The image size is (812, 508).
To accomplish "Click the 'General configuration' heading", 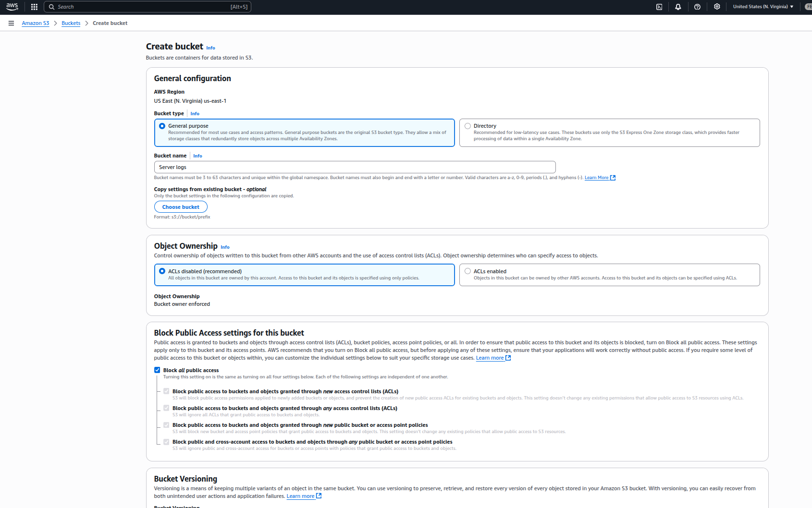I will 192,78.
